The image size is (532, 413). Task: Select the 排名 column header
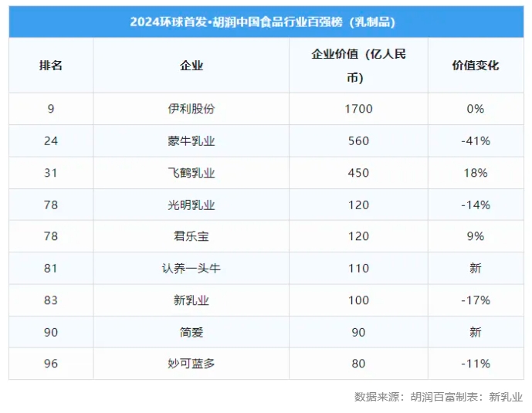[x=51, y=65]
